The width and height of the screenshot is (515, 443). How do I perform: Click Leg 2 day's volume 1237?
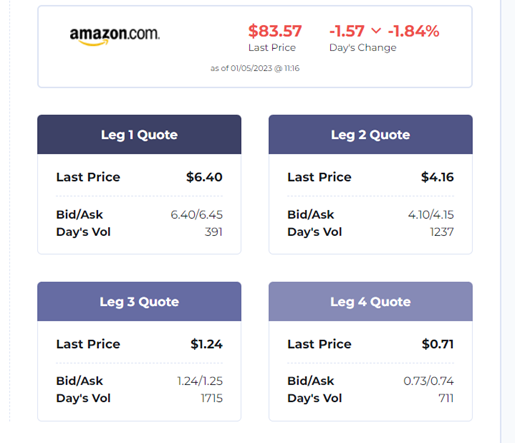coord(442,232)
